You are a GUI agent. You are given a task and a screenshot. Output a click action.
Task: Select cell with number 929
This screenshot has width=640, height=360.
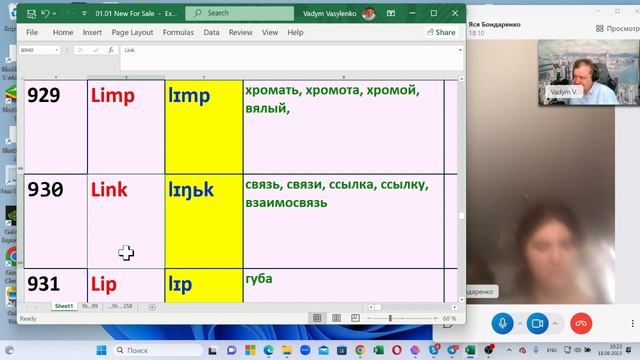coord(56,127)
